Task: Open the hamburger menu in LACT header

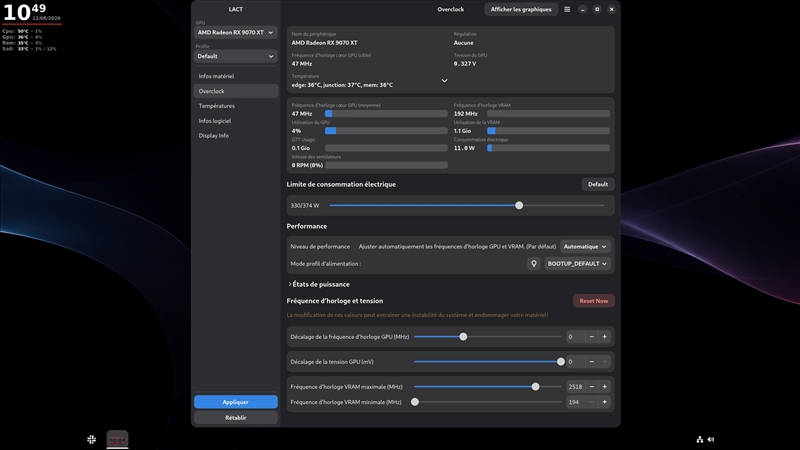Action: pyautogui.click(x=567, y=9)
